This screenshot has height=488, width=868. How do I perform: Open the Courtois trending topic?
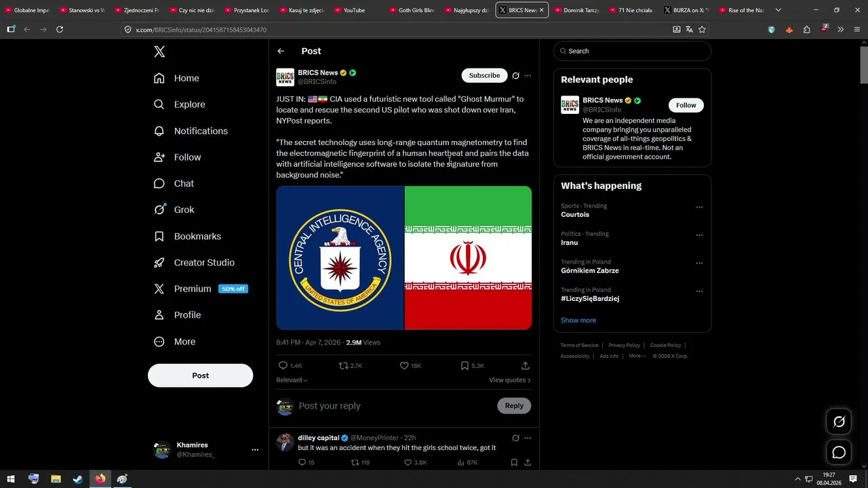pos(575,214)
